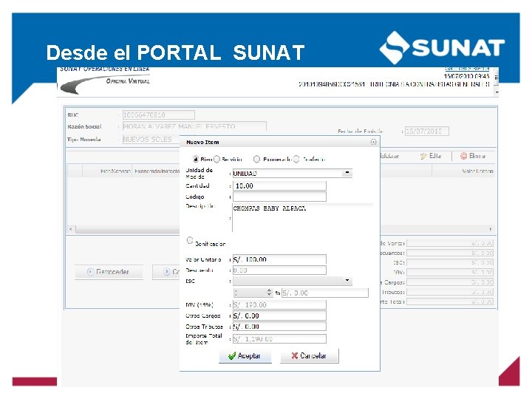Image resolution: width=532 pixels, height=399 pixels.
Task: Click the Descuento field
Action: click(x=279, y=270)
